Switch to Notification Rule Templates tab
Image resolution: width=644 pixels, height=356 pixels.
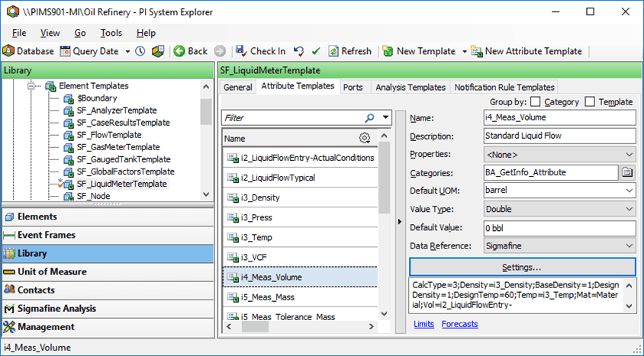(504, 88)
